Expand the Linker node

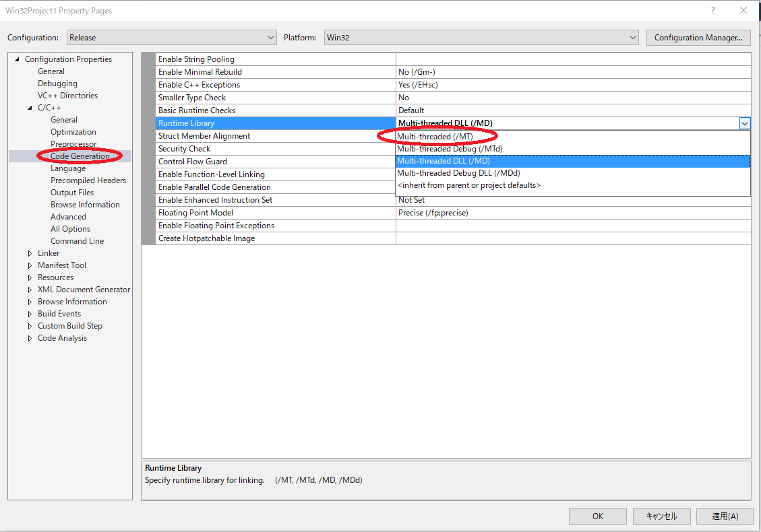click(x=30, y=253)
